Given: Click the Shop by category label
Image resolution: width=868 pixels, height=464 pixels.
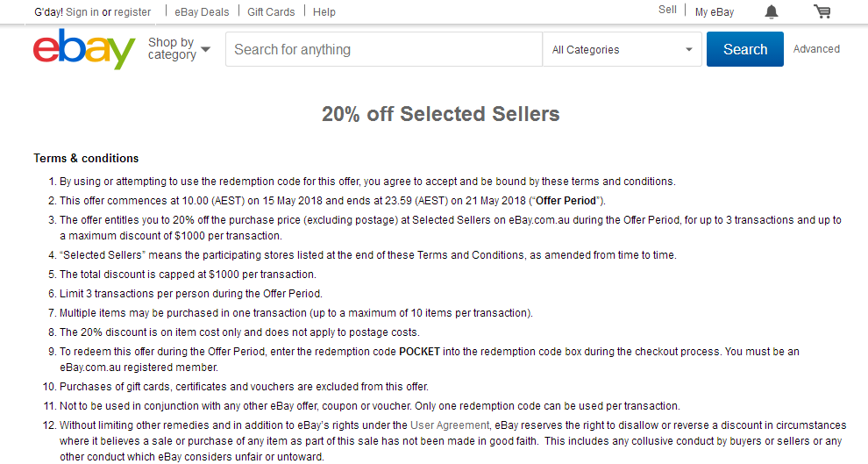Looking at the screenshot, I should (172, 49).
